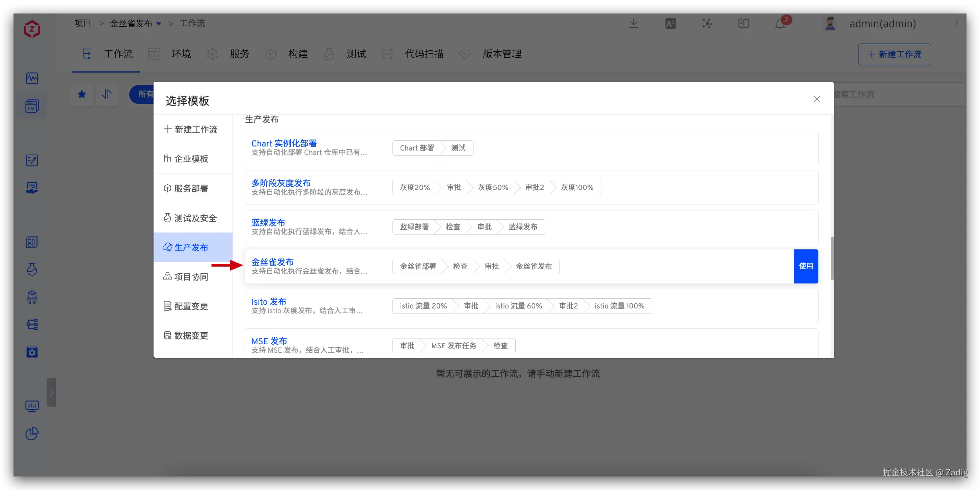
Task: Switch to the 代码扫描 tab
Action: [412, 54]
